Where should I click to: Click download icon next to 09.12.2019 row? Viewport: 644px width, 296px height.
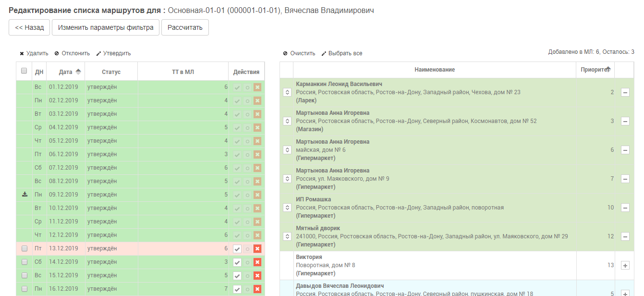[x=24, y=195]
